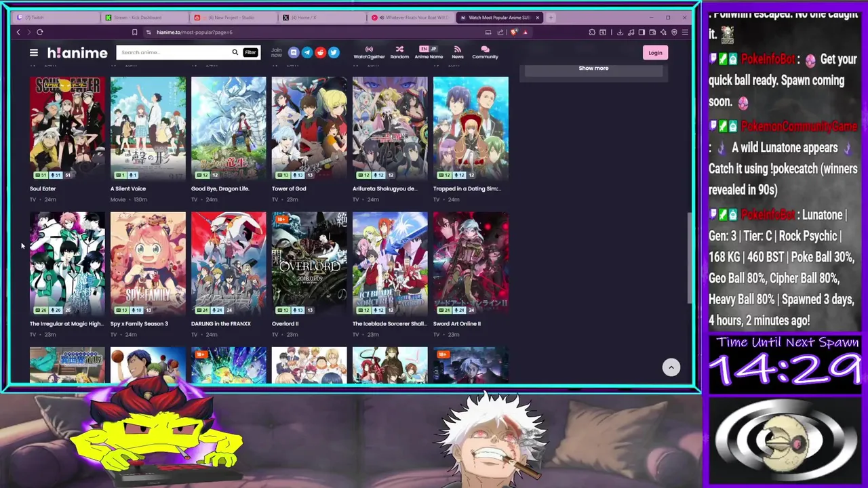Screen dimensions: 868x488
Task: Reload the browser page
Action: click(40, 32)
